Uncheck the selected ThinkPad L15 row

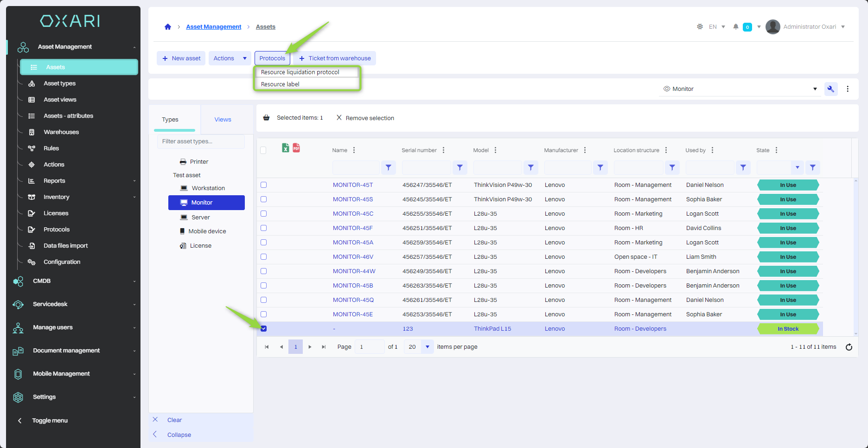coord(264,329)
